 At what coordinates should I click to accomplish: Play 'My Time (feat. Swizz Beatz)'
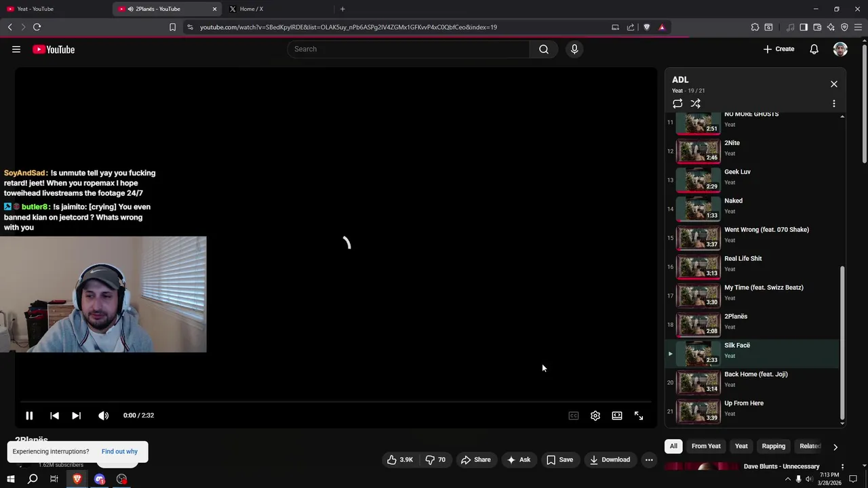[753, 296]
